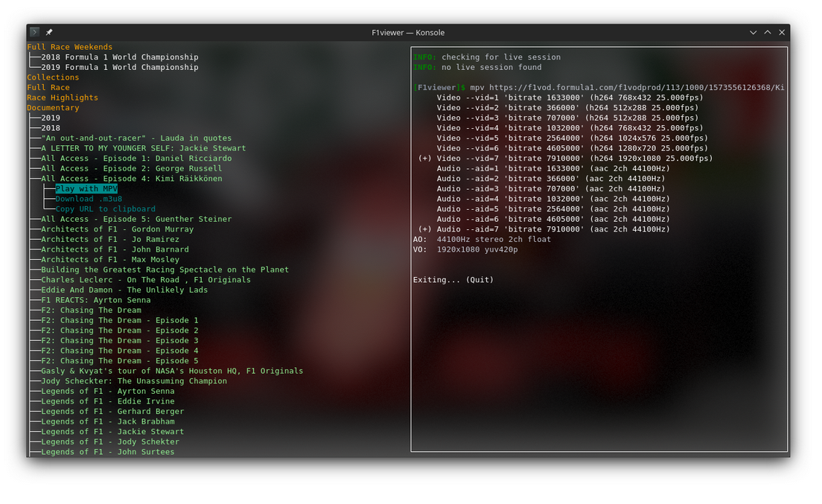Viewport: 822px width, 504px height.
Task: Select Eddie And Damon Unlikely Lads
Action: click(x=124, y=290)
